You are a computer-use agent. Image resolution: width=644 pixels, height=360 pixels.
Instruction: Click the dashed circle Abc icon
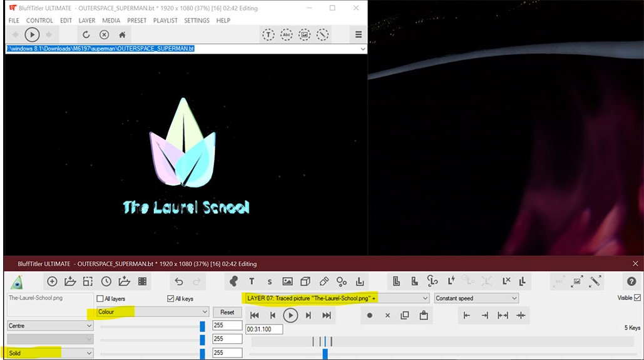[286, 35]
